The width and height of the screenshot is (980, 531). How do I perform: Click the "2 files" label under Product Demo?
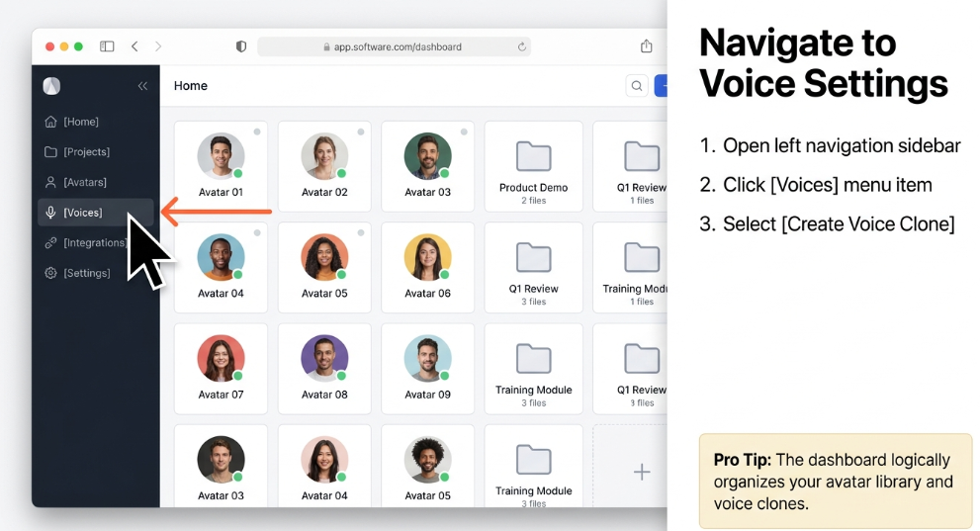click(534, 201)
